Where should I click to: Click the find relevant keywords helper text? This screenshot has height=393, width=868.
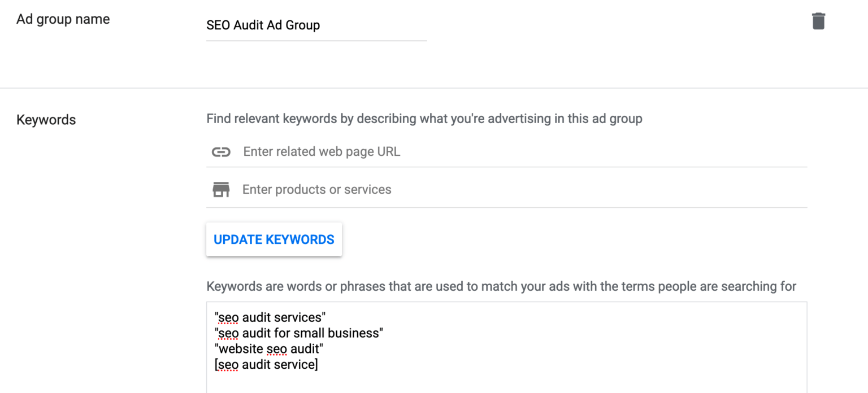[x=424, y=119]
